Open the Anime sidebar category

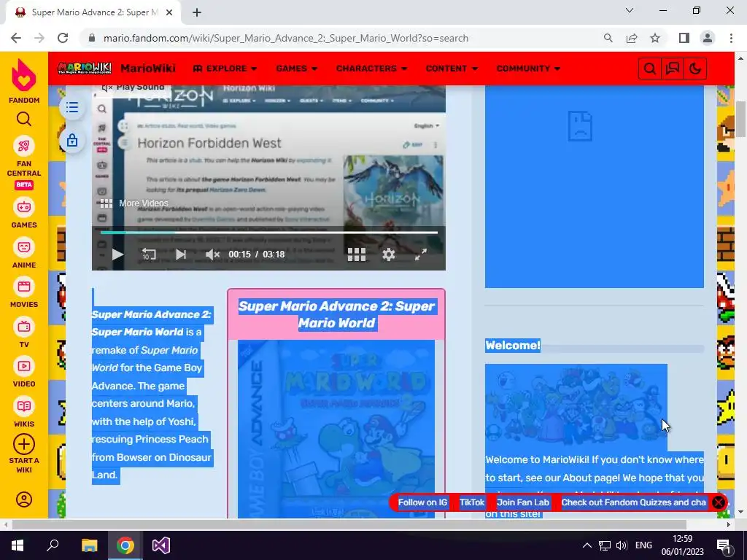(x=24, y=253)
